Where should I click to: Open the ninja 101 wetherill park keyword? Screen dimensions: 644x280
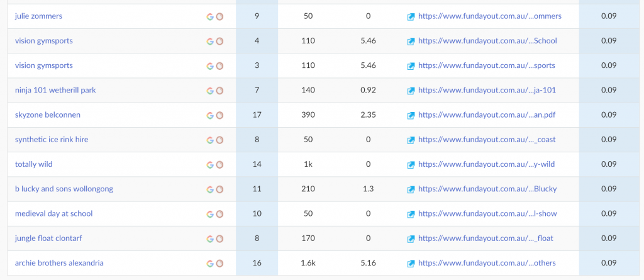point(55,90)
